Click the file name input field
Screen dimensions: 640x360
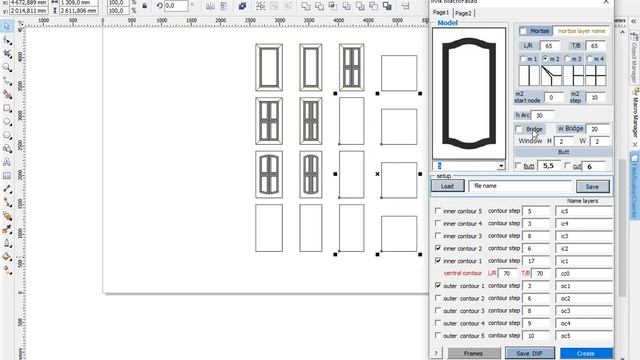coord(520,186)
